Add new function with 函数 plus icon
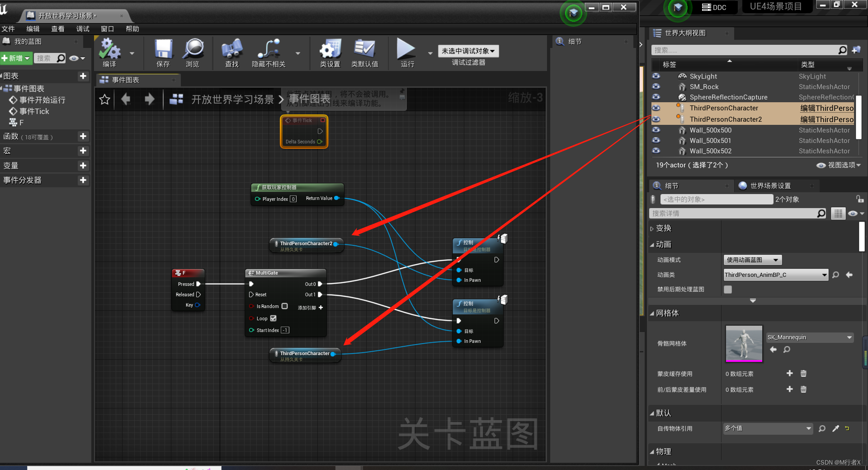Viewport: 868px width, 470px height. (83, 136)
